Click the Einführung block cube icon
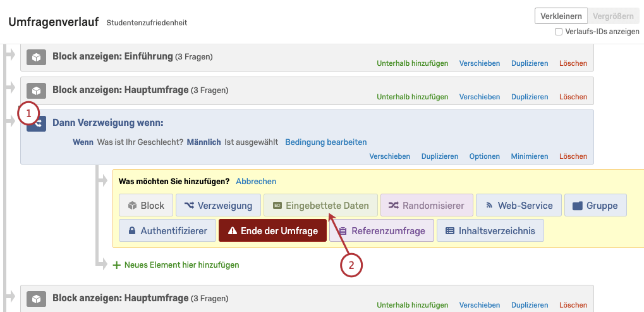The width and height of the screenshot is (644, 312). point(36,58)
